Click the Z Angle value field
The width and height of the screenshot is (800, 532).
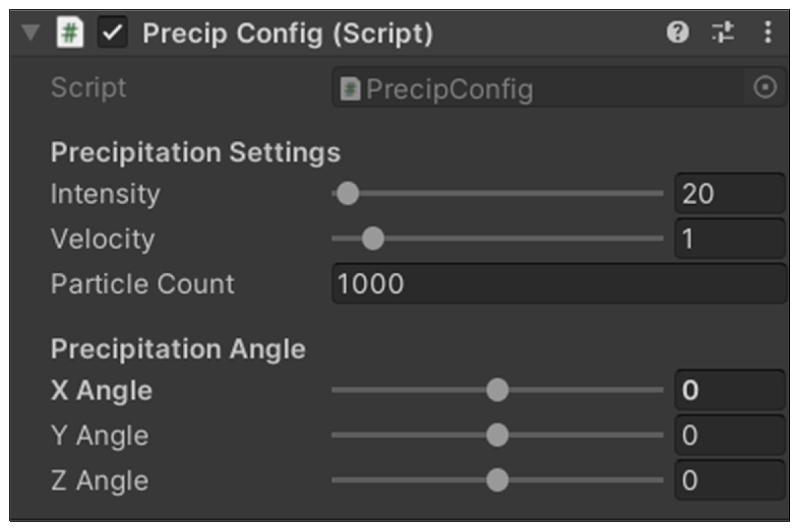730,480
